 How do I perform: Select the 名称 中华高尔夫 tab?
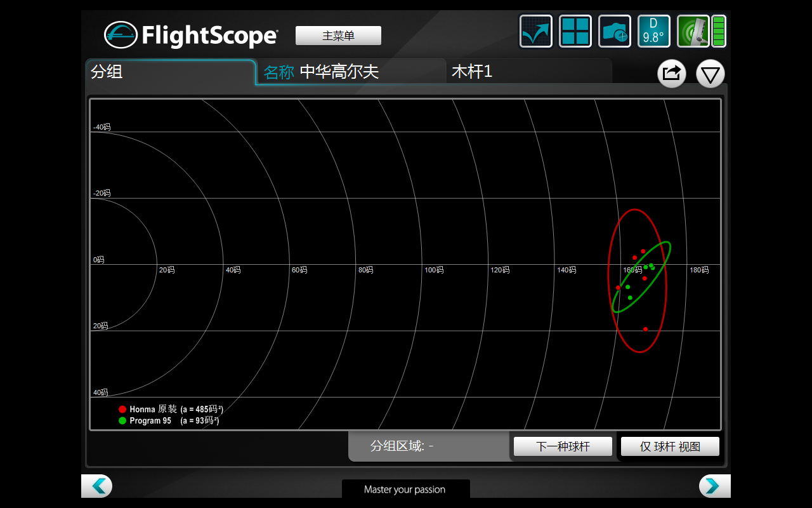pos(350,72)
